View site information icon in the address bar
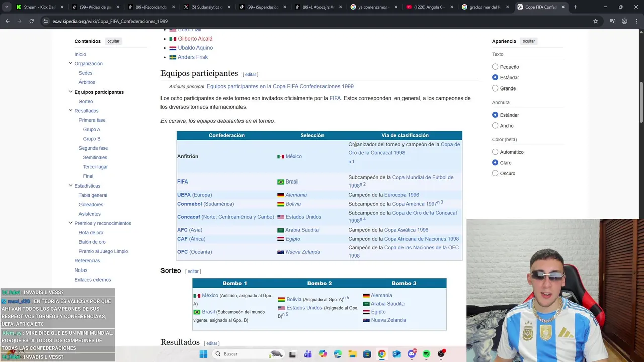The width and height of the screenshot is (644, 362). tap(46, 21)
